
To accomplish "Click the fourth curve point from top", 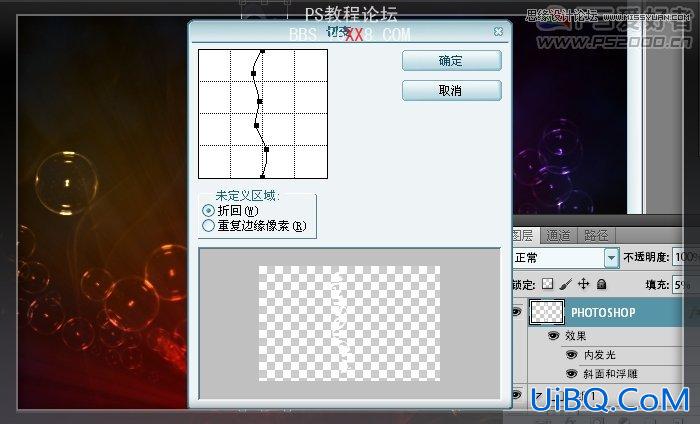I will coord(256,125).
